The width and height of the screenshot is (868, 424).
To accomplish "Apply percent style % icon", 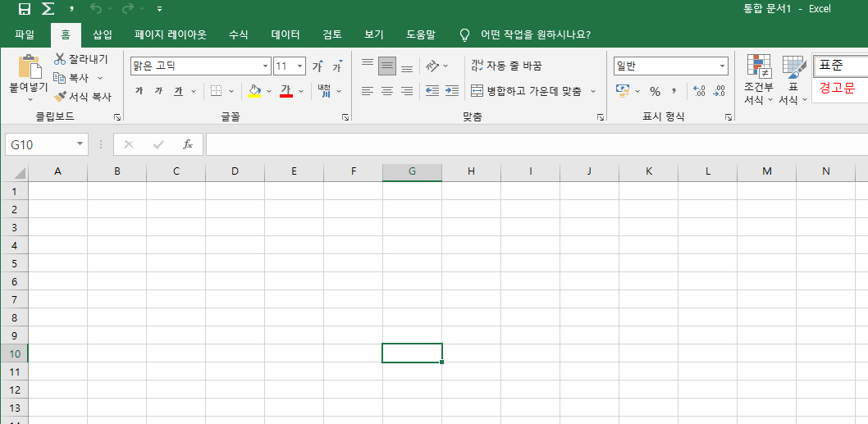I will point(655,91).
